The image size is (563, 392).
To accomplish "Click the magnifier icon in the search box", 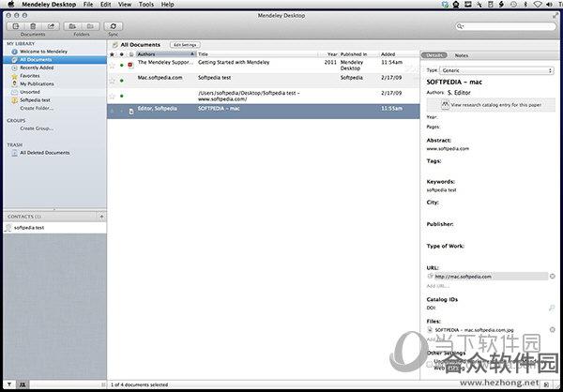I will tap(460, 26).
